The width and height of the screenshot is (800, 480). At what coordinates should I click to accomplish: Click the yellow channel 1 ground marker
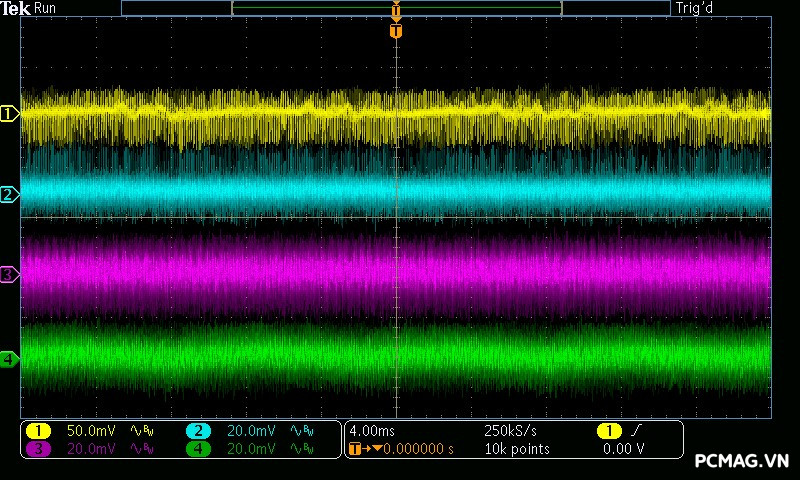tap(9, 114)
